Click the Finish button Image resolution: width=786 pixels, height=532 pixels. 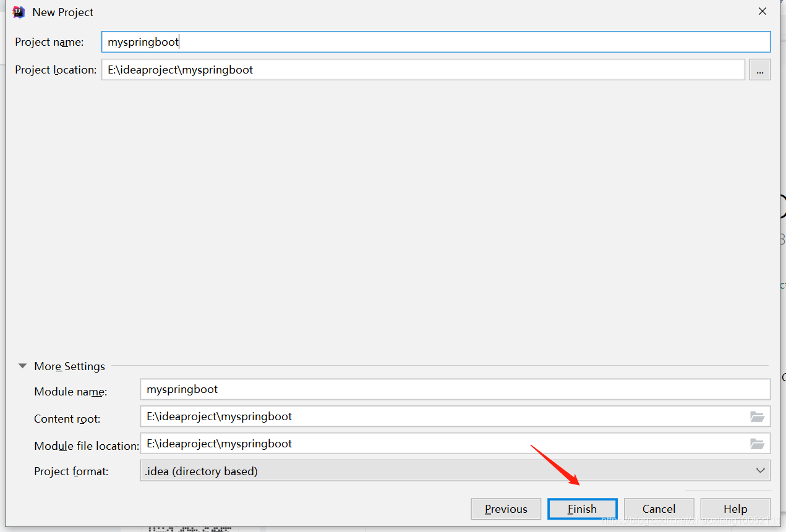[x=582, y=509]
